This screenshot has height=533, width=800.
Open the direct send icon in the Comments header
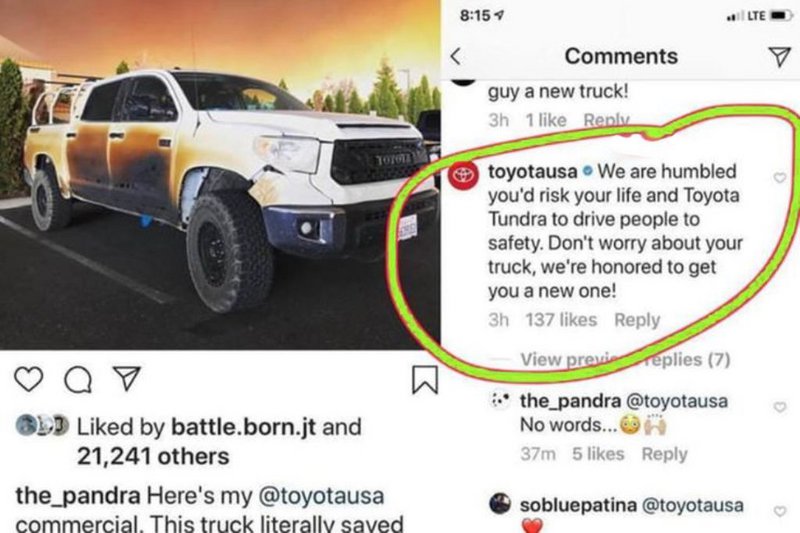[780, 57]
